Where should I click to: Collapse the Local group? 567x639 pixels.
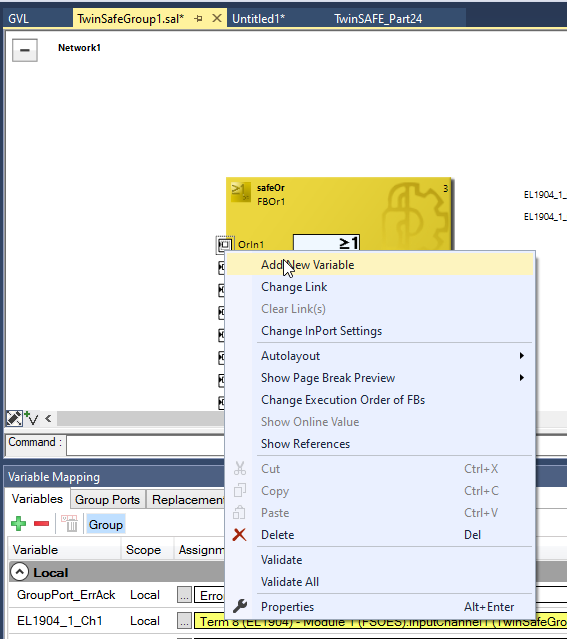click(19, 572)
